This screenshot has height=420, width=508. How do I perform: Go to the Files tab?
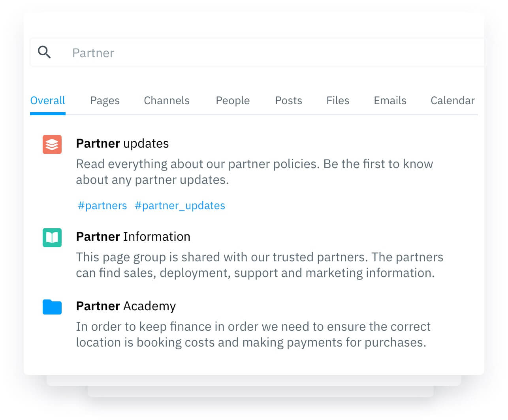(x=337, y=101)
